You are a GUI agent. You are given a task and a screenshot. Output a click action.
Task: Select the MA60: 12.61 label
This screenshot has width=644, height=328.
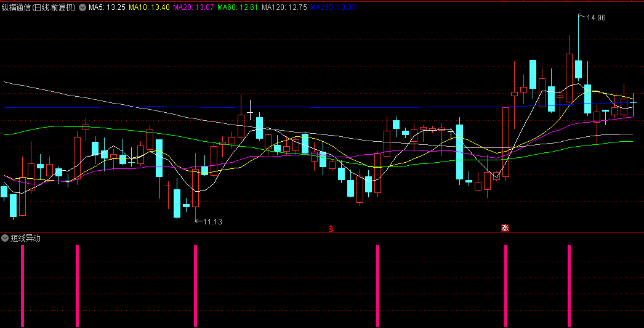pyautogui.click(x=238, y=7)
